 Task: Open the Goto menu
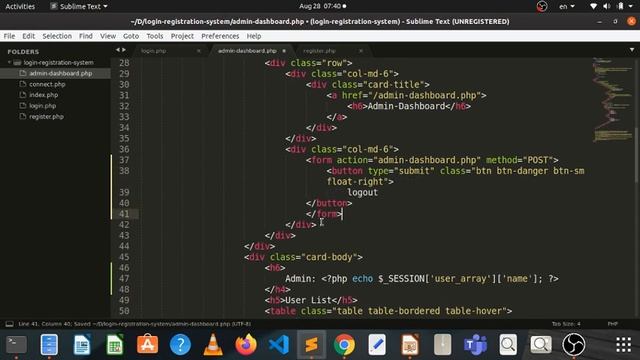pyautogui.click(x=131, y=36)
